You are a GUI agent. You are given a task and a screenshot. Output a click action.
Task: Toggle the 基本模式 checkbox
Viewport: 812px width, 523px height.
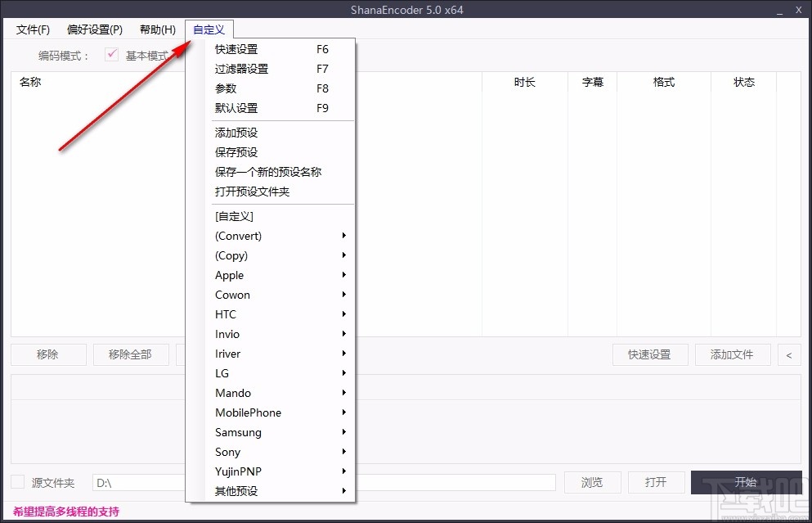click(x=112, y=54)
